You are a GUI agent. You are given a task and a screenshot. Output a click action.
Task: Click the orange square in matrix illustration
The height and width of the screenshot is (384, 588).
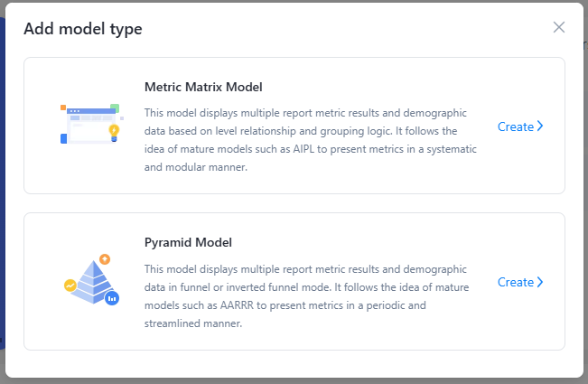[63, 107]
